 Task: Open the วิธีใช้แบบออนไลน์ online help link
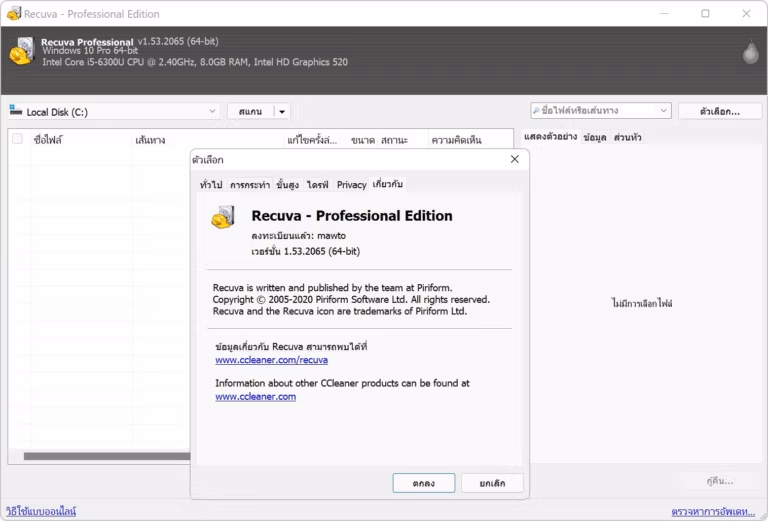pyautogui.click(x=41, y=511)
